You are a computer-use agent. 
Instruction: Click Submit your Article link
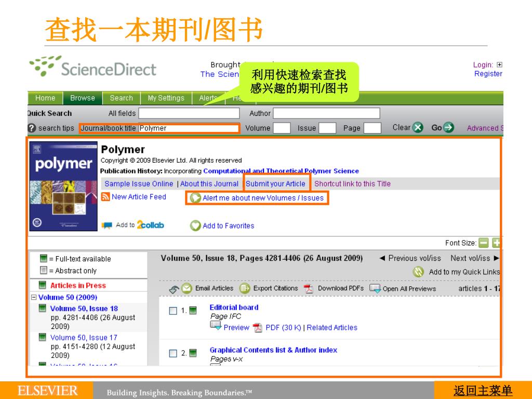point(275,183)
